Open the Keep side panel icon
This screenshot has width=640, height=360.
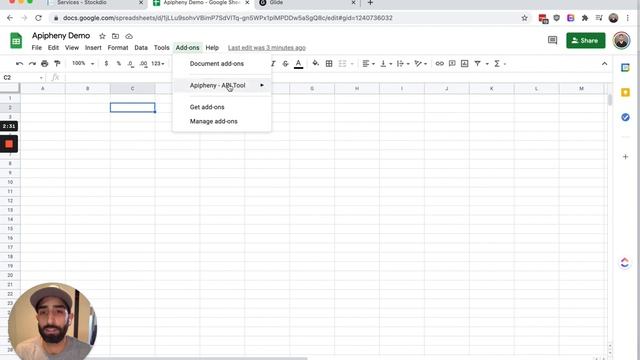(x=625, y=93)
